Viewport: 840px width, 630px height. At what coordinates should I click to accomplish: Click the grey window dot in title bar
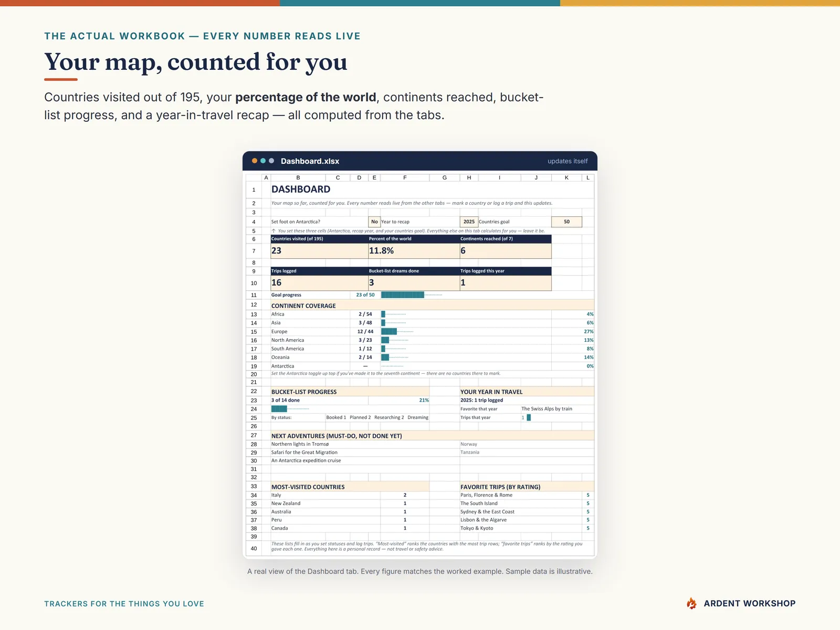point(271,161)
